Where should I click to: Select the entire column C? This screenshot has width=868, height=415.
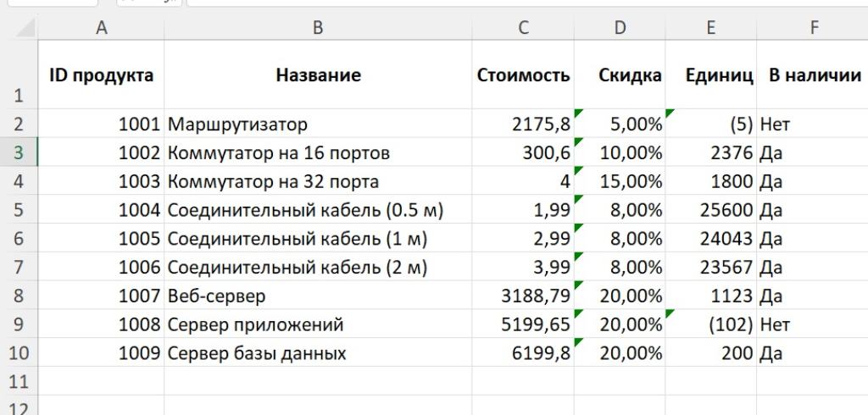point(523,28)
